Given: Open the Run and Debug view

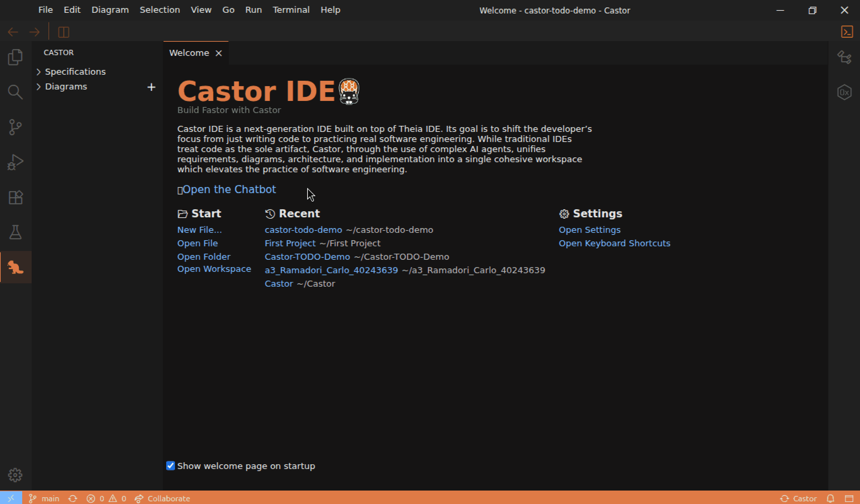Looking at the screenshot, I should click(x=15, y=162).
